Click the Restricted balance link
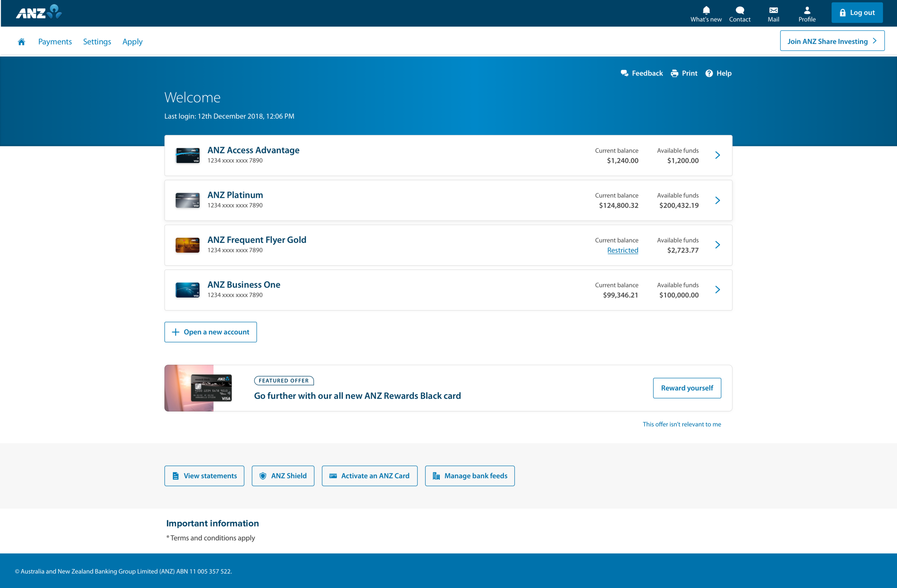The height and width of the screenshot is (588, 897). [x=623, y=250]
